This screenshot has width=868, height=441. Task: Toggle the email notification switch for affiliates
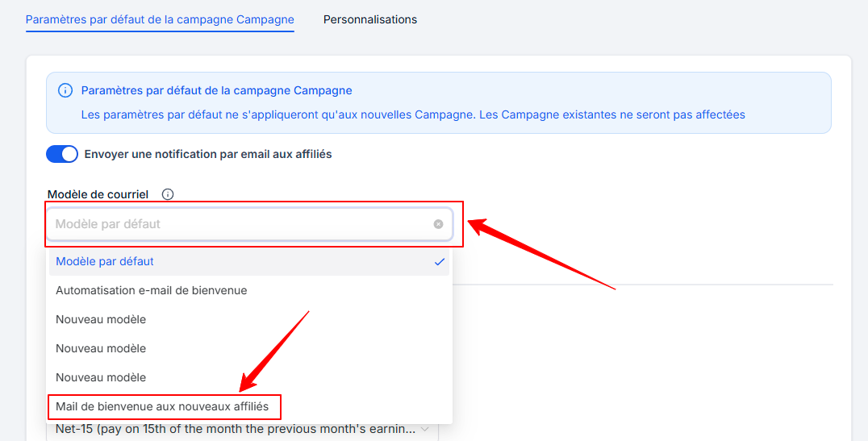coord(62,154)
